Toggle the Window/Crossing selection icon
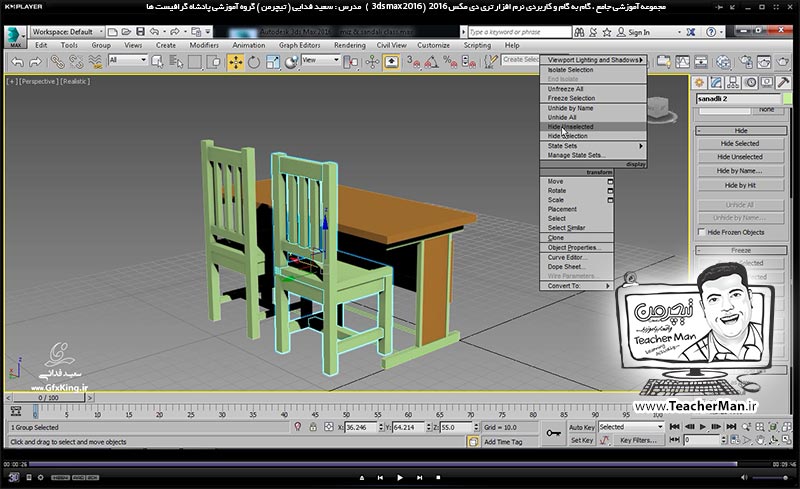The image size is (800, 489). click(x=214, y=62)
